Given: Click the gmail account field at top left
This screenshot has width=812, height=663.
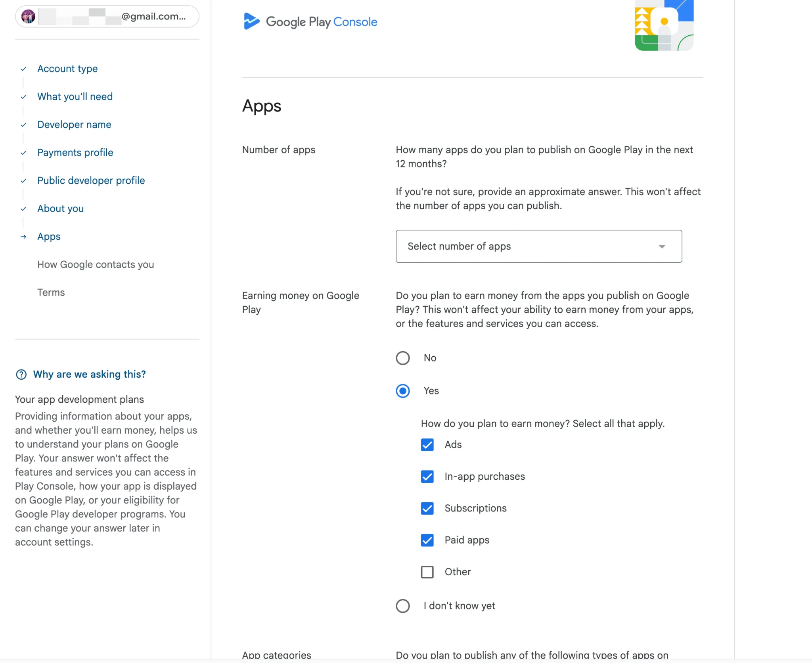Looking at the screenshot, I should click(x=107, y=16).
